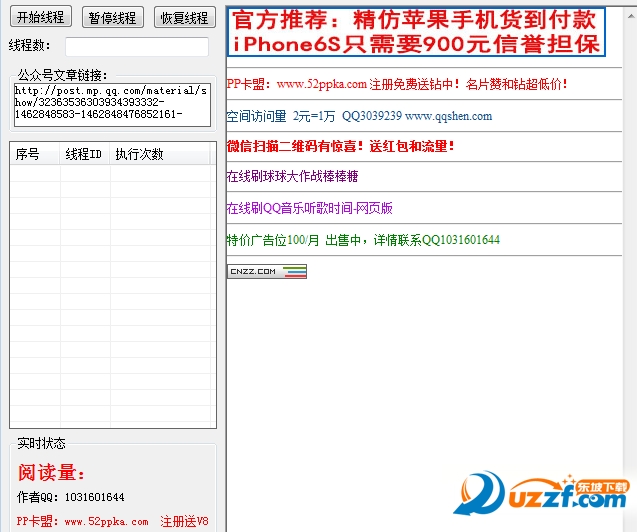Select the 执行次数 column header
Viewport: 637px width, 532px height.
click(160, 154)
